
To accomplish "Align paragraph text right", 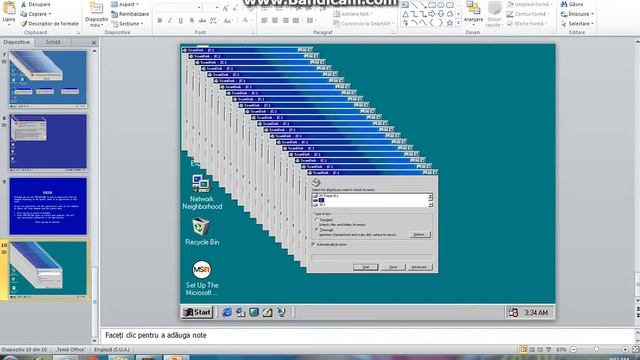I will coord(285,20).
